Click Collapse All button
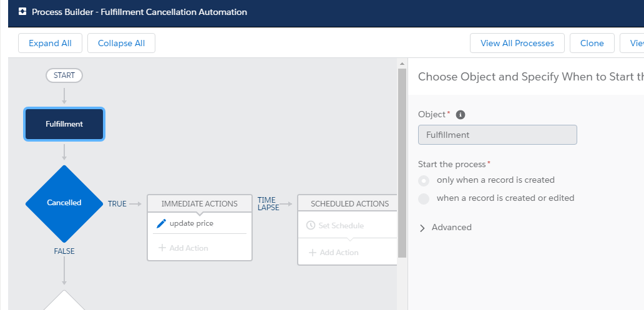The image size is (644, 310). (121, 43)
